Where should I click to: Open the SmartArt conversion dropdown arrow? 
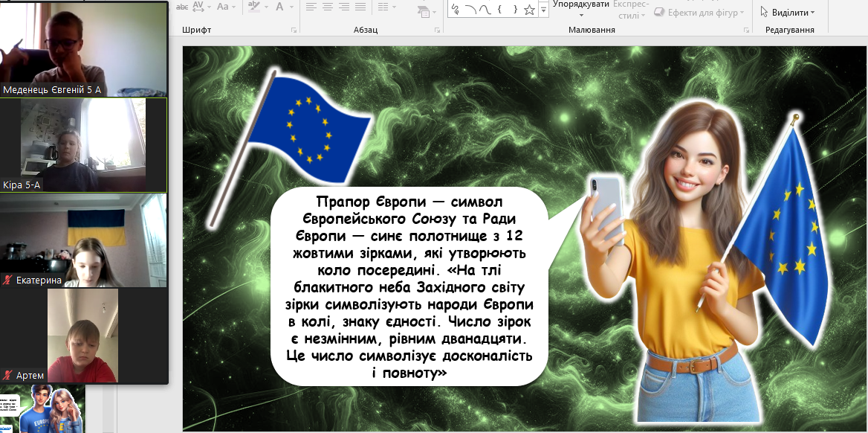point(435,13)
